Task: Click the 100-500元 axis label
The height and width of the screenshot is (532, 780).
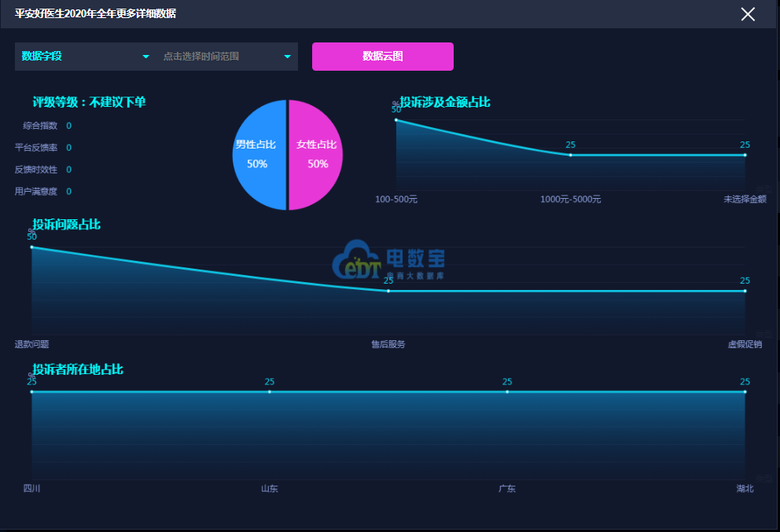Action: [396, 200]
